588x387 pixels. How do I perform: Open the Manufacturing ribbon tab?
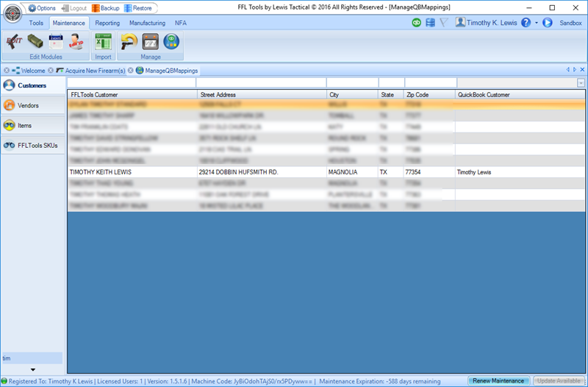click(148, 23)
